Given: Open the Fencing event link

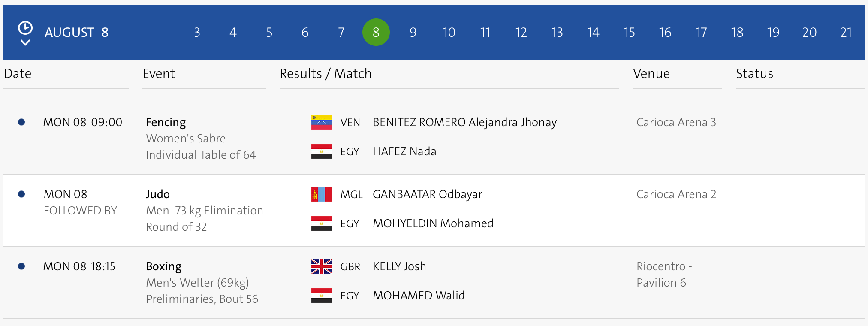Looking at the screenshot, I should (x=166, y=122).
